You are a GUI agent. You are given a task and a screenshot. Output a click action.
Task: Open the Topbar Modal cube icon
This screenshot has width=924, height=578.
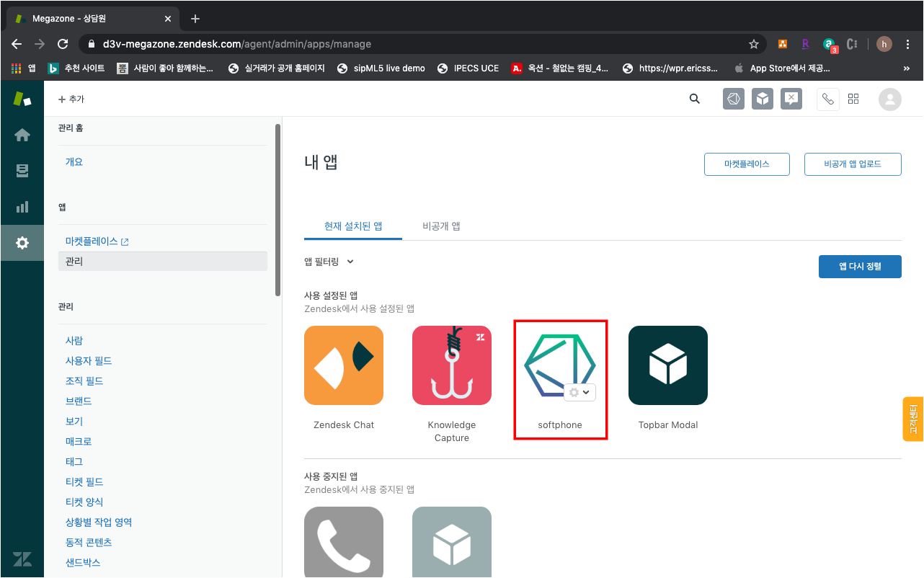tap(763, 99)
